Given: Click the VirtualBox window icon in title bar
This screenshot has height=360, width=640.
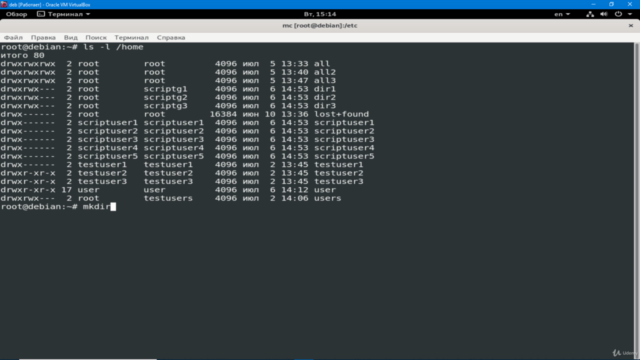Looking at the screenshot, I should click(4, 4).
